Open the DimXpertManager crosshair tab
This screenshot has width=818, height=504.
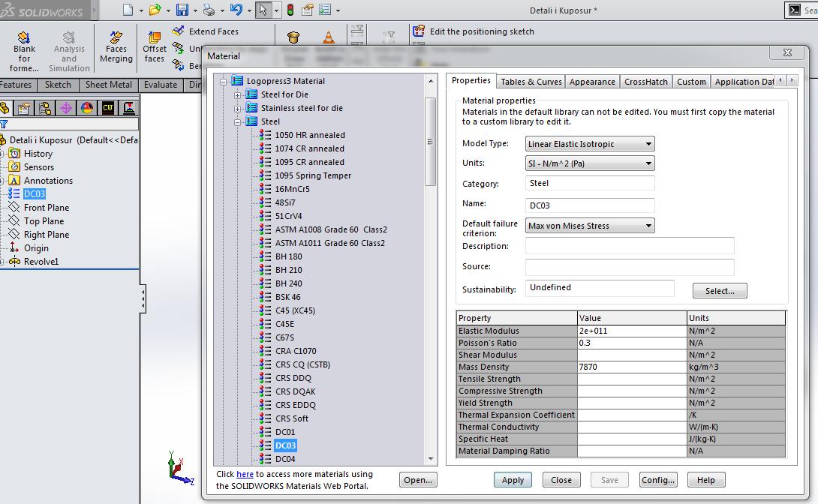pos(66,108)
